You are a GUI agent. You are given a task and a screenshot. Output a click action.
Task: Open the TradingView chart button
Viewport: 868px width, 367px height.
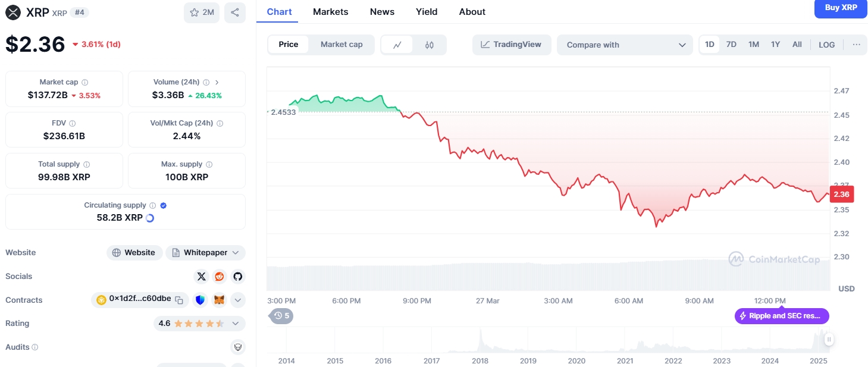512,45
